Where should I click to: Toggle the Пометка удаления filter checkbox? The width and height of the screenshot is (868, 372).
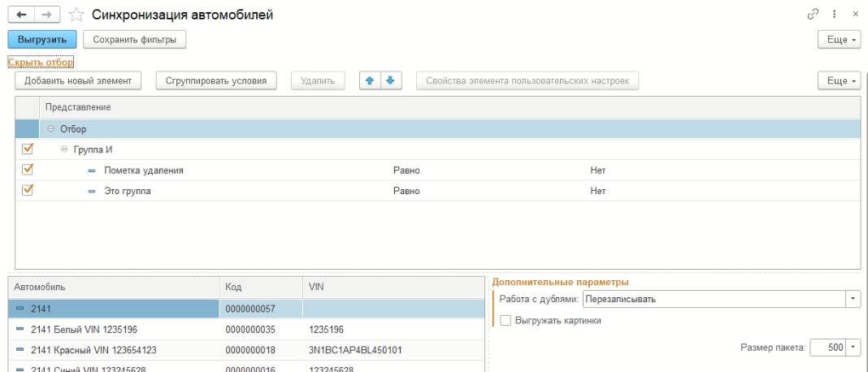27,170
